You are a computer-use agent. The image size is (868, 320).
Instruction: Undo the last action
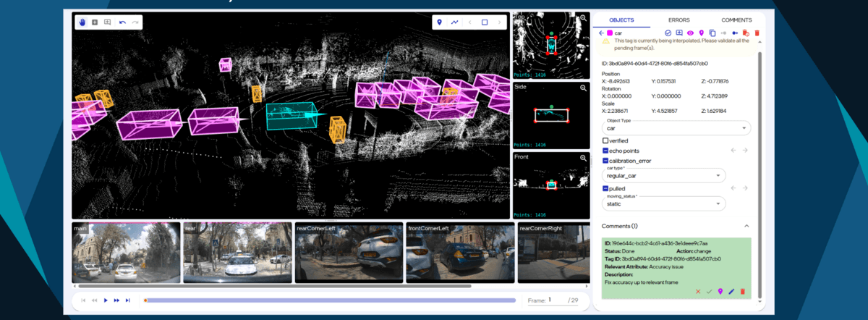pyautogui.click(x=122, y=22)
